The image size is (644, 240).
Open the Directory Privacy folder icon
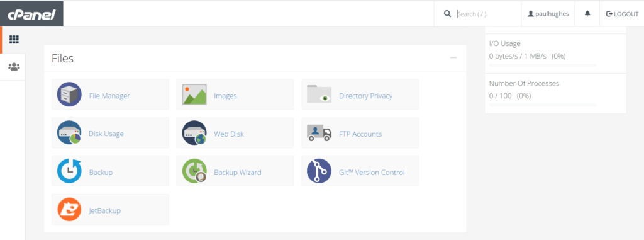[319, 94]
